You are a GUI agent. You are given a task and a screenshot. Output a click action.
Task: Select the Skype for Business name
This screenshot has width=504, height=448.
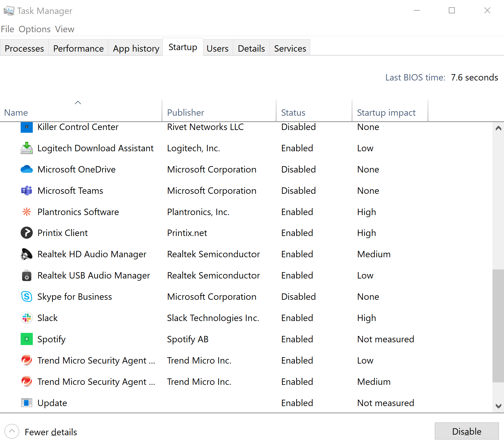(x=75, y=297)
